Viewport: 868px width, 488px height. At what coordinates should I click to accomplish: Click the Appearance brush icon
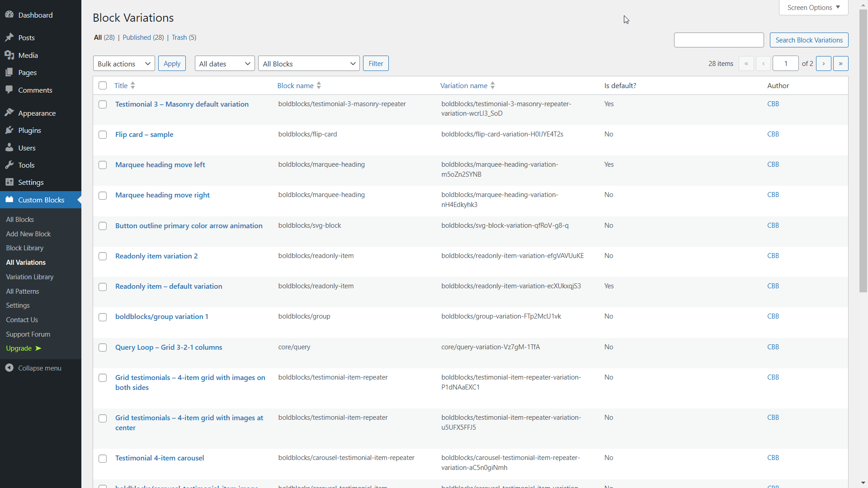pos(9,113)
